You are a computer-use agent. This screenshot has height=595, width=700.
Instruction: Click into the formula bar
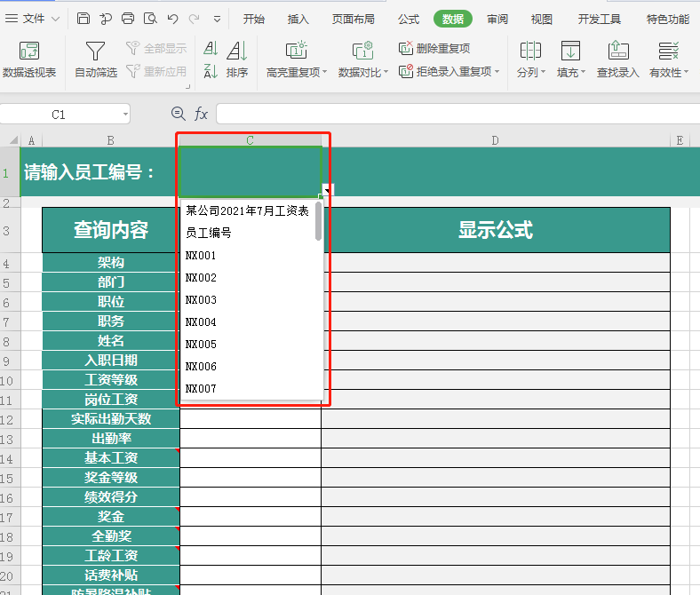click(457, 114)
